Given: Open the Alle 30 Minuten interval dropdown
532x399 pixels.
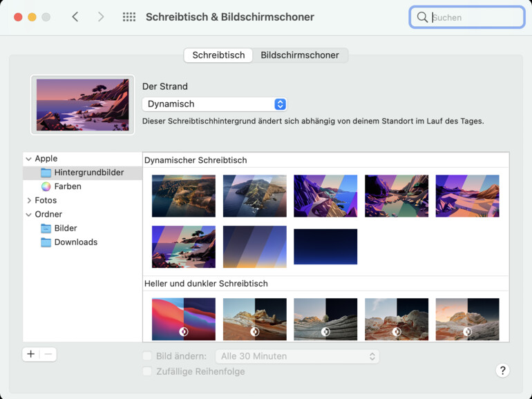Looking at the screenshot, I should [297, 356].
